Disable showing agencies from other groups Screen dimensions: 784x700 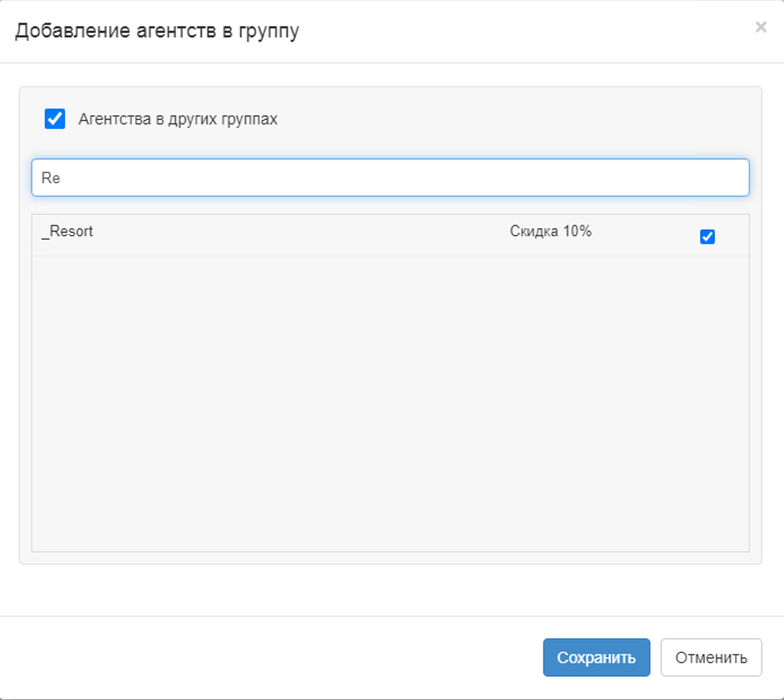[55, 119]
